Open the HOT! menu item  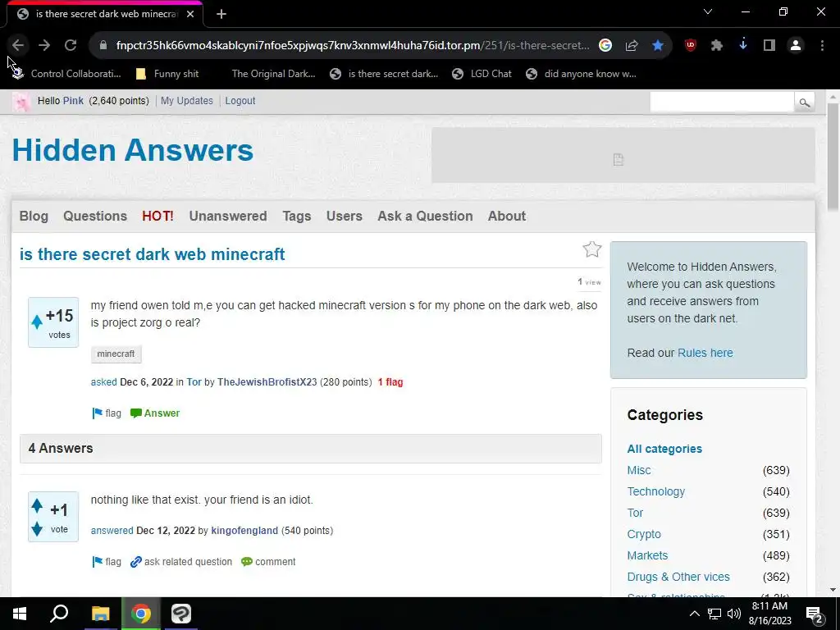click(158, 216)
